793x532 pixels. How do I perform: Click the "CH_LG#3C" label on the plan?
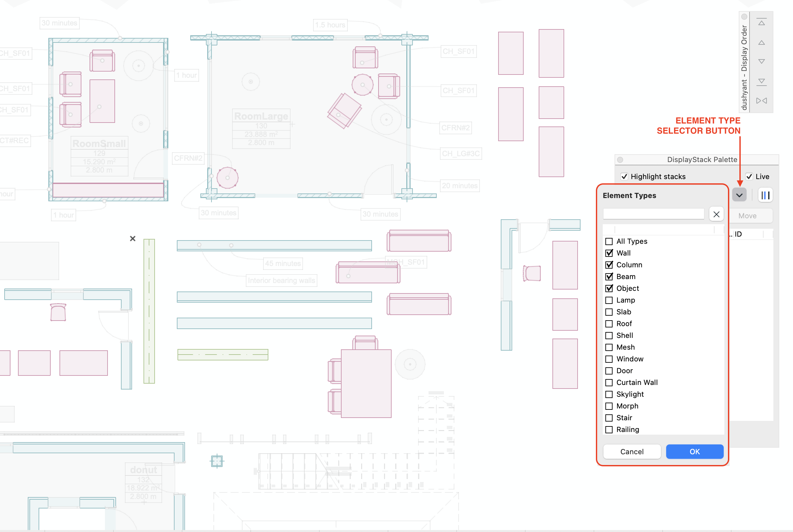(461, 154)
